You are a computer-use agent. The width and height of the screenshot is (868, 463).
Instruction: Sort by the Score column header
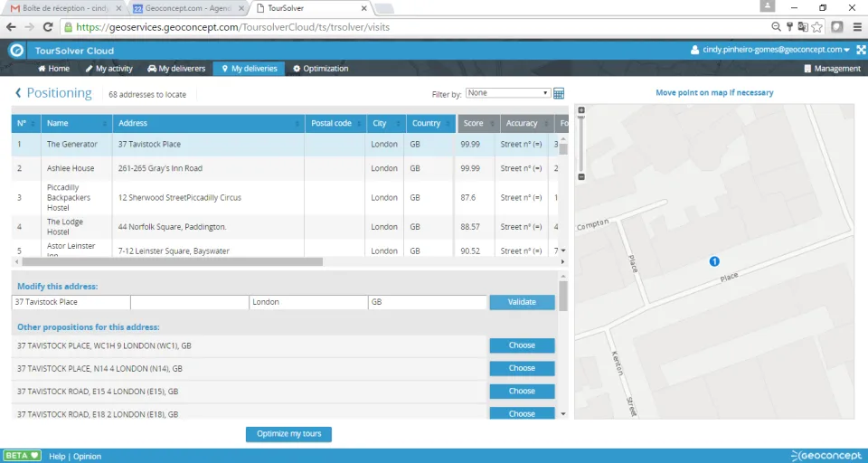pyautogui.click(x=479, y=124)
